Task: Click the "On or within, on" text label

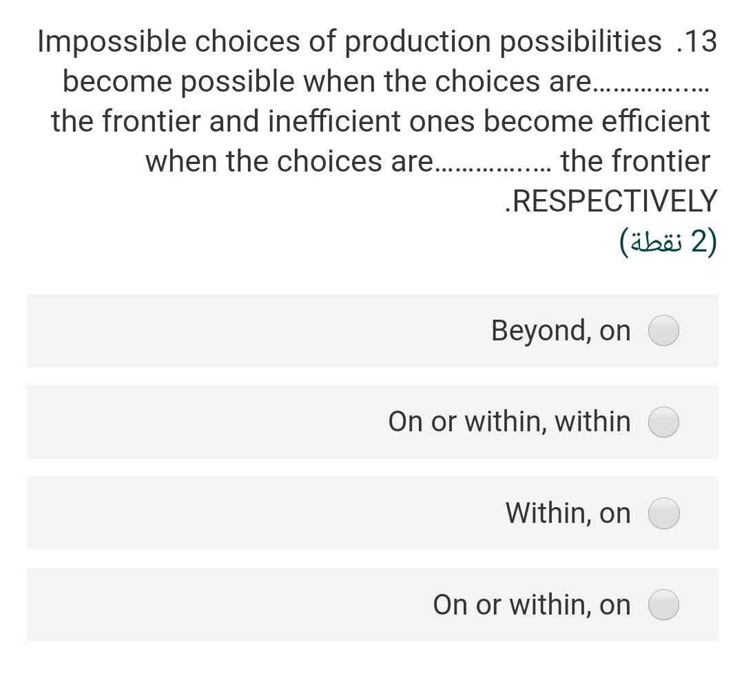Action: [x=531, y=605]
